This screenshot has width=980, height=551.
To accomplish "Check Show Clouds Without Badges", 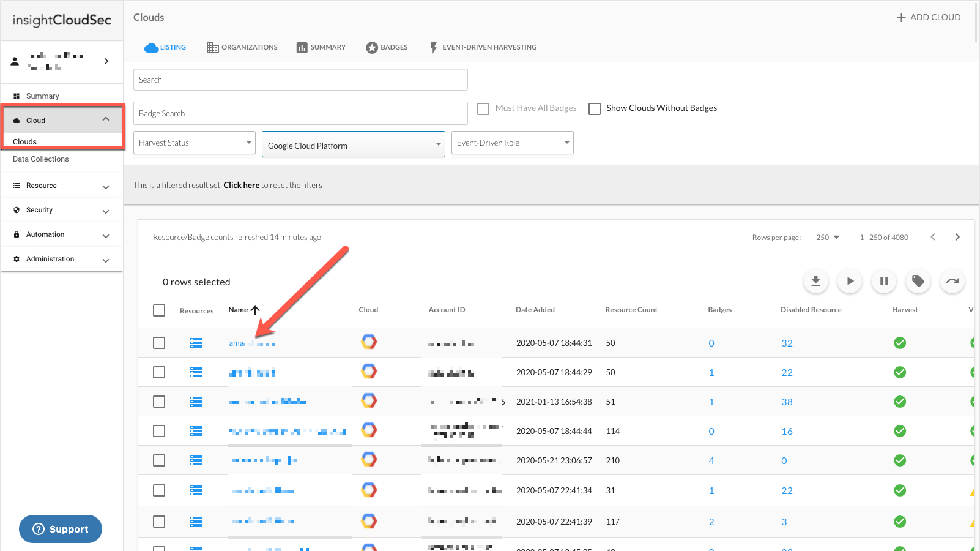I will pos(595,109).
